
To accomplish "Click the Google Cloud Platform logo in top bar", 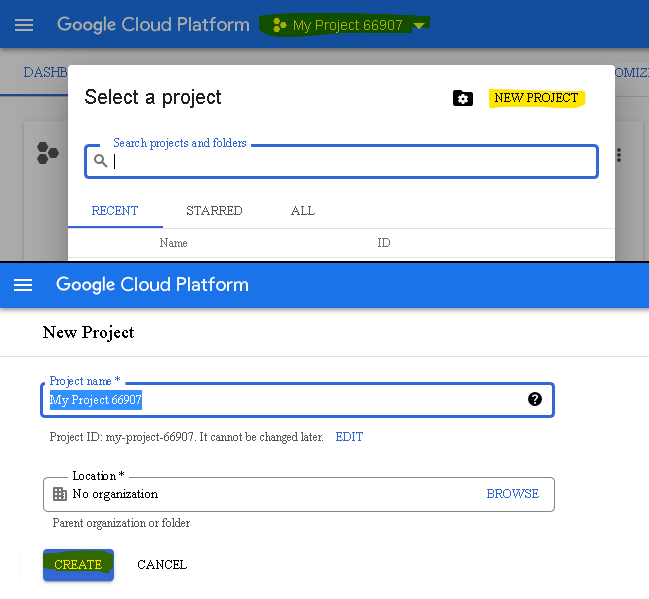I will 153,25.
